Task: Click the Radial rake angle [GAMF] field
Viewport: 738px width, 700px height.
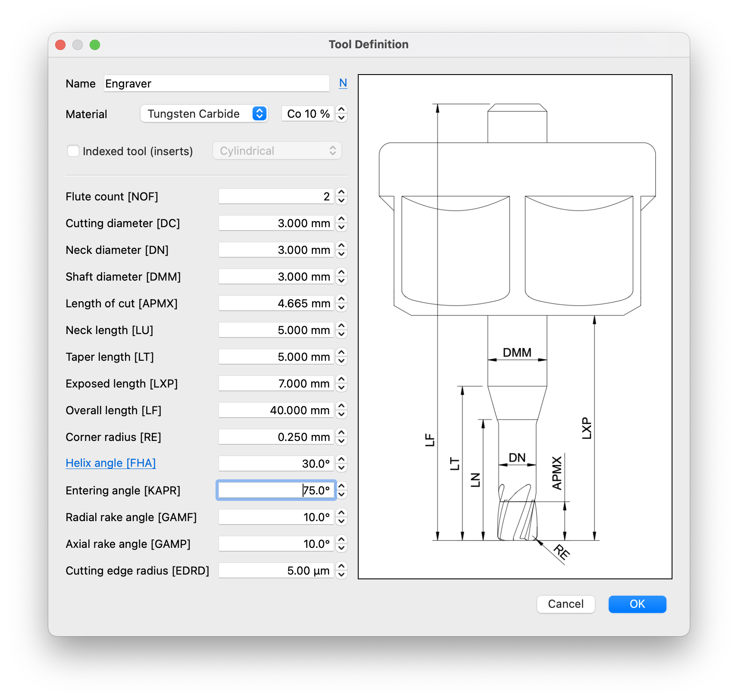Action: point(276,517)
